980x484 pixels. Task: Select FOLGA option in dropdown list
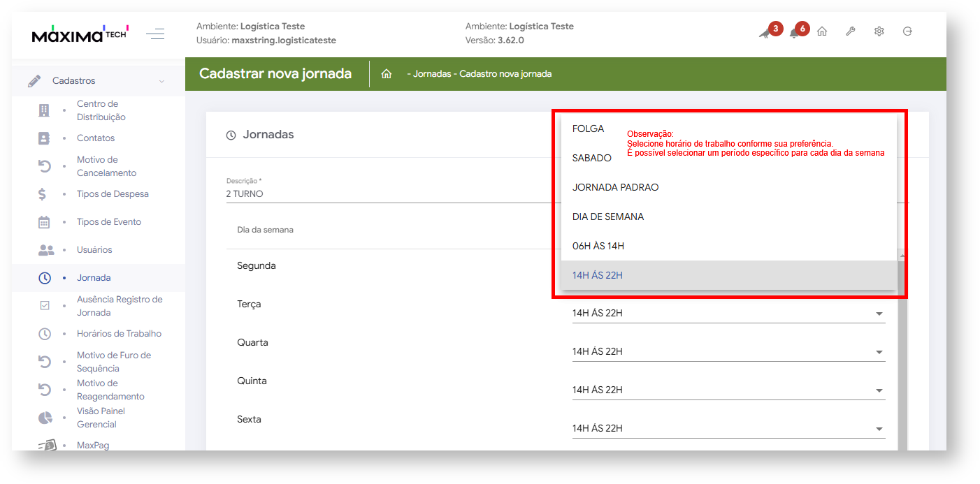tap(588, 129)
